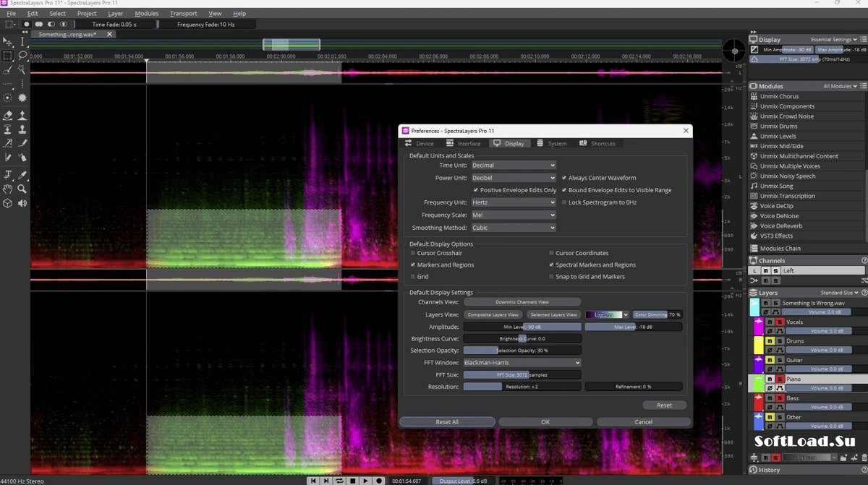This screenshot has width=868, height=485.
Task: Select the Zoom magnifier tool
Action: click(22, 189)
